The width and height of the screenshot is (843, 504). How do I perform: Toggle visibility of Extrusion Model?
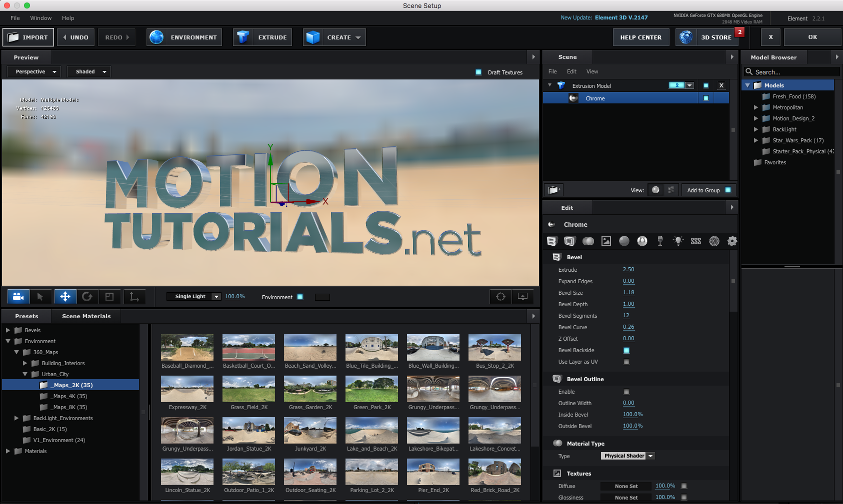pos(706,85)
